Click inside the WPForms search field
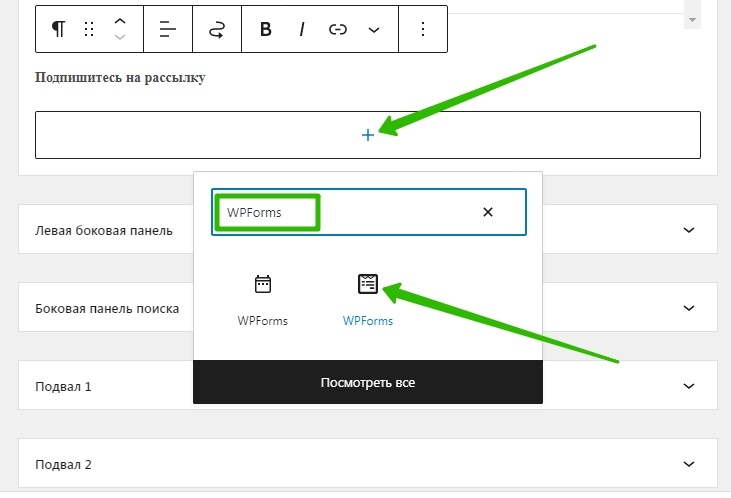 click(369, 212)
